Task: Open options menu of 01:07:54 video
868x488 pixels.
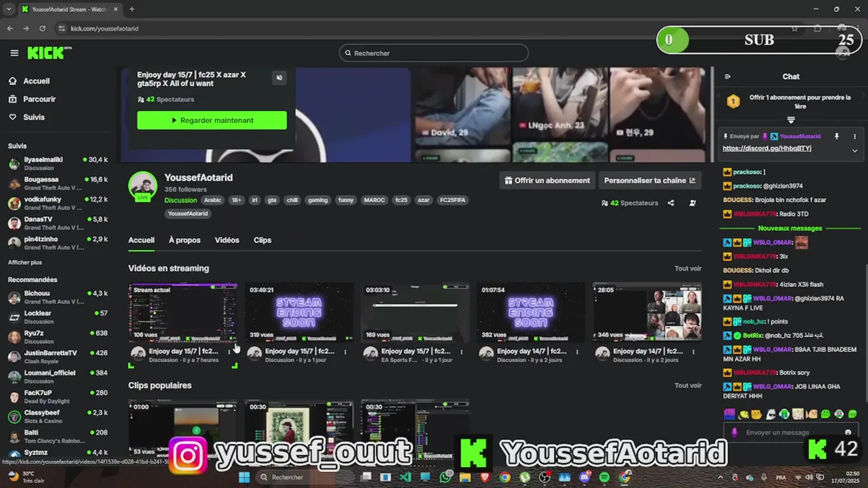Action: [x=578, y=352]
